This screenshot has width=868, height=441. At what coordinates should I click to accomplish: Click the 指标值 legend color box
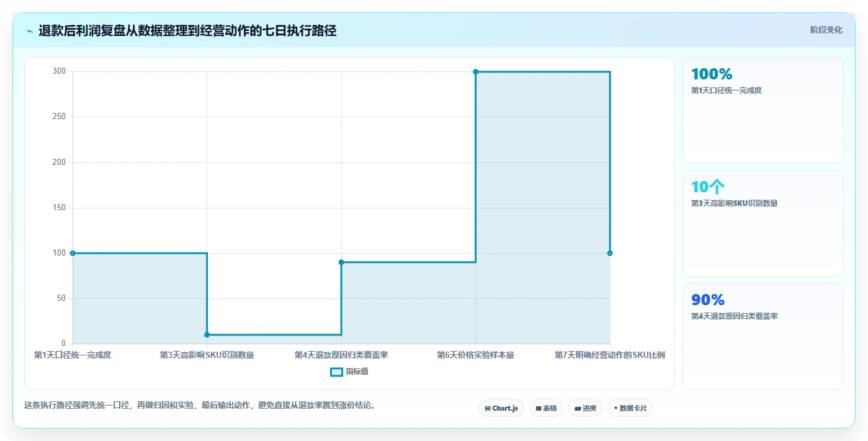pyautogui.click(x=336, y=372)
